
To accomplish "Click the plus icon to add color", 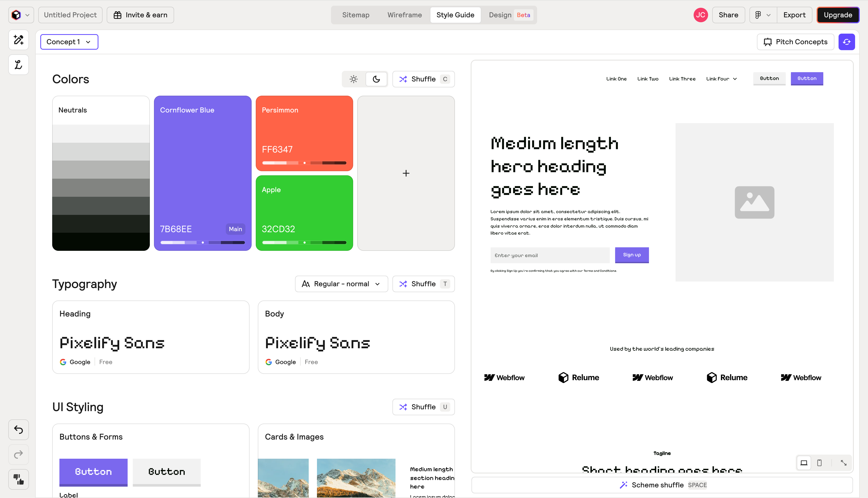I will (x=406, y=173).
